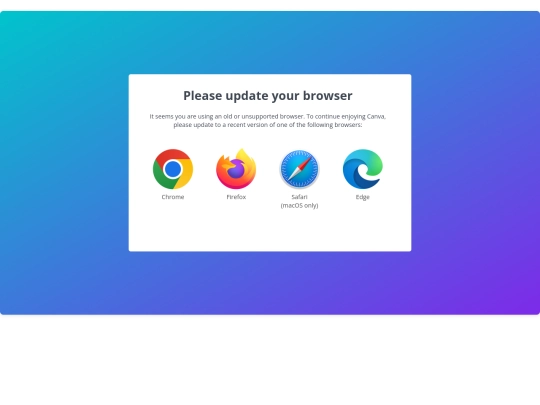540x405 pixels.
Task: Click the blank white page below the banner
Action: pos(270,360)
